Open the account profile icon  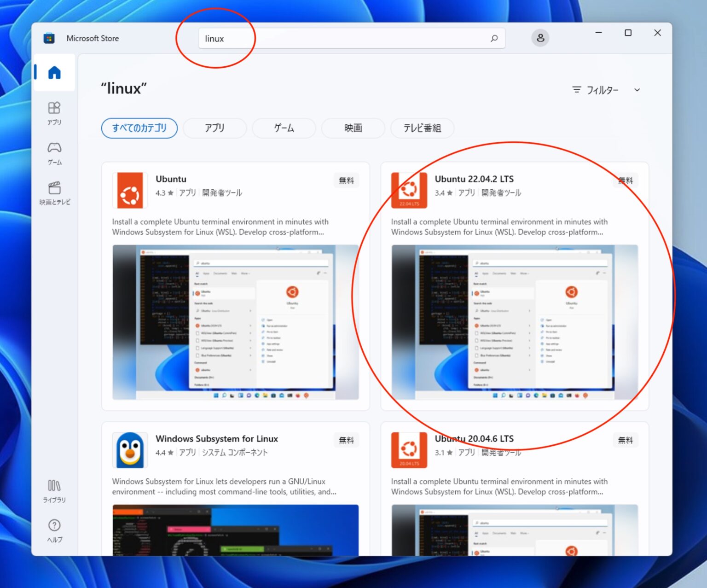point(540,38)
